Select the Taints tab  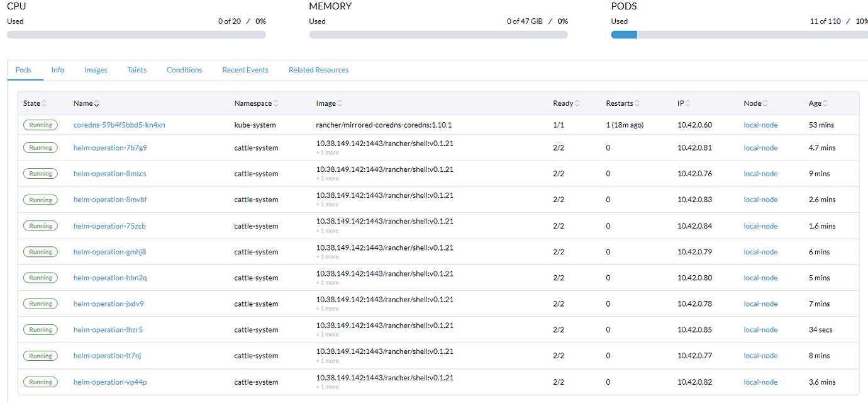[136, 70]
